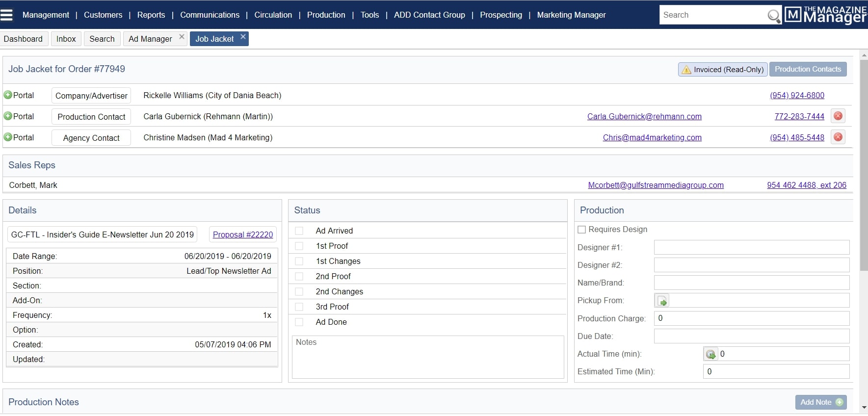Open the Proposal #22220 link
Viewport: 868px width, 416px height.
tap(243, 234)
